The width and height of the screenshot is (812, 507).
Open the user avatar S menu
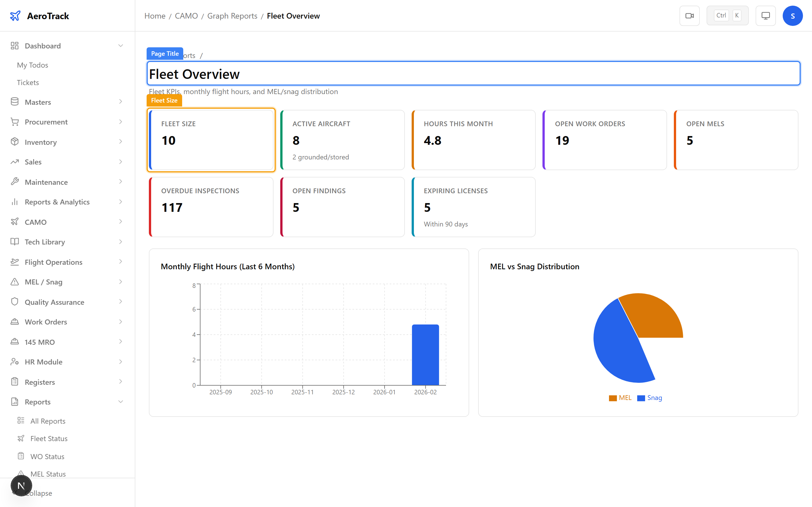point(792,16)
